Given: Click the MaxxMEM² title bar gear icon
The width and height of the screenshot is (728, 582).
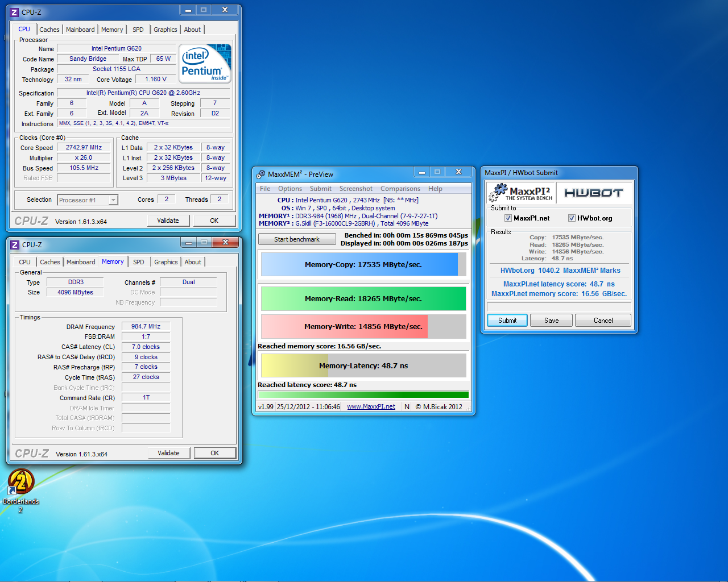Looking at the screenshot, I should coord(261,174).
